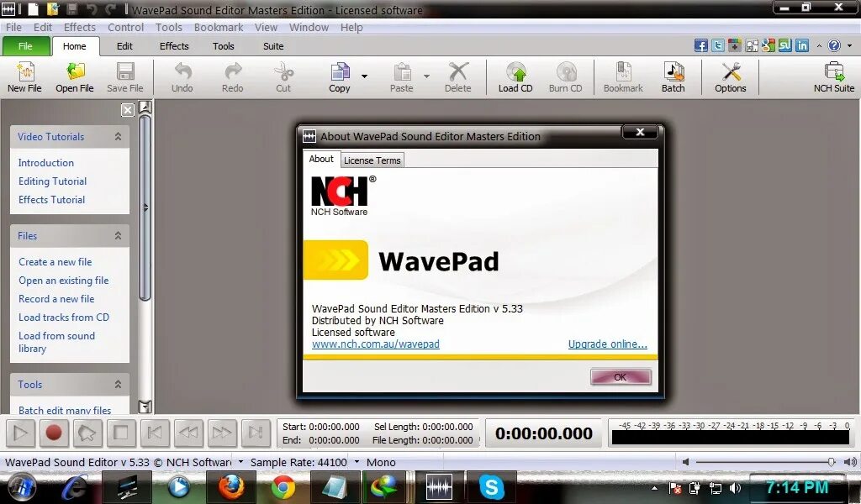Click the Upgrade online link
The image size is (861, 504).
607,344
